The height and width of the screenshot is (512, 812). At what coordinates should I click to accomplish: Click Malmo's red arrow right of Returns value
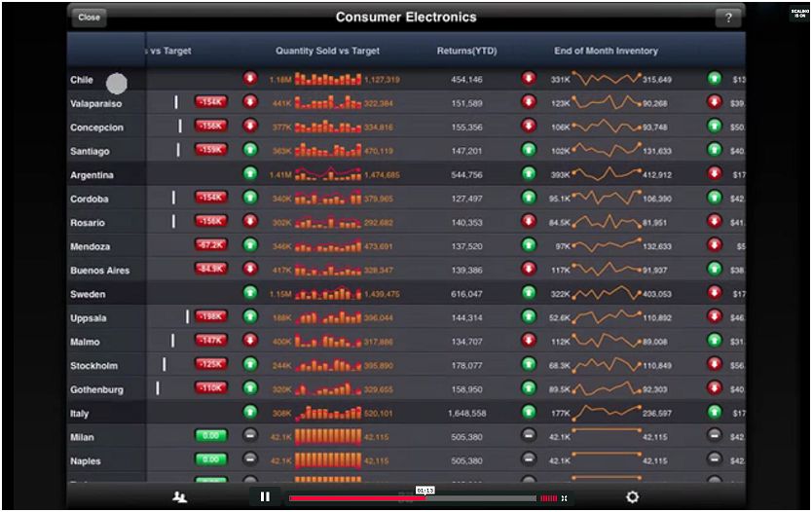[529, 341]
